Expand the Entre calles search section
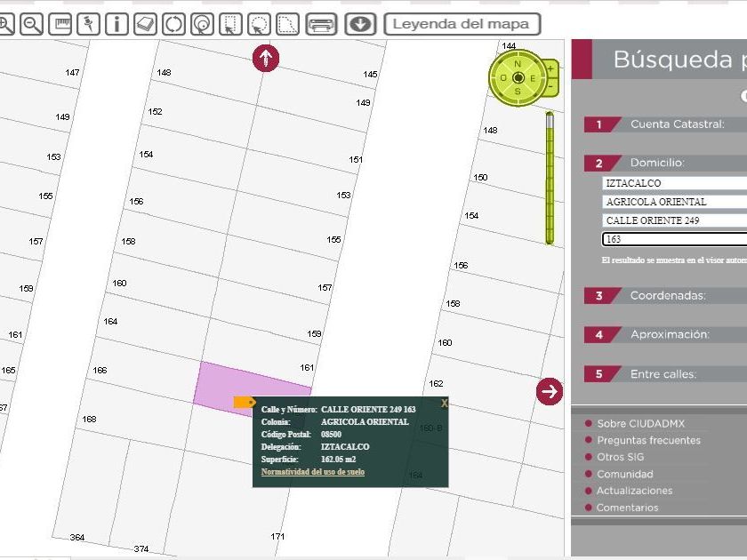Viewport: 747px width, 560px height. [663, 374]
